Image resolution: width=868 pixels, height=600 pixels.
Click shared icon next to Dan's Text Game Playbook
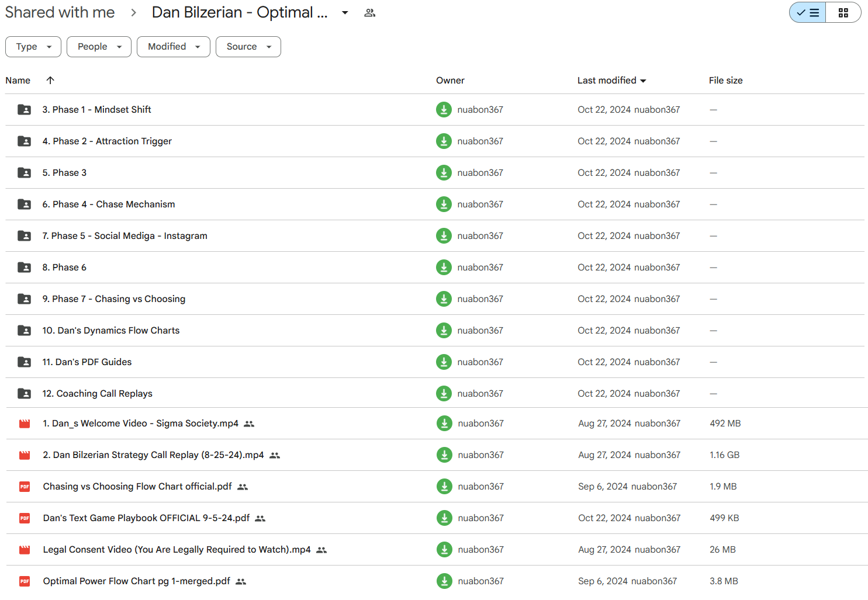[260, 519]
